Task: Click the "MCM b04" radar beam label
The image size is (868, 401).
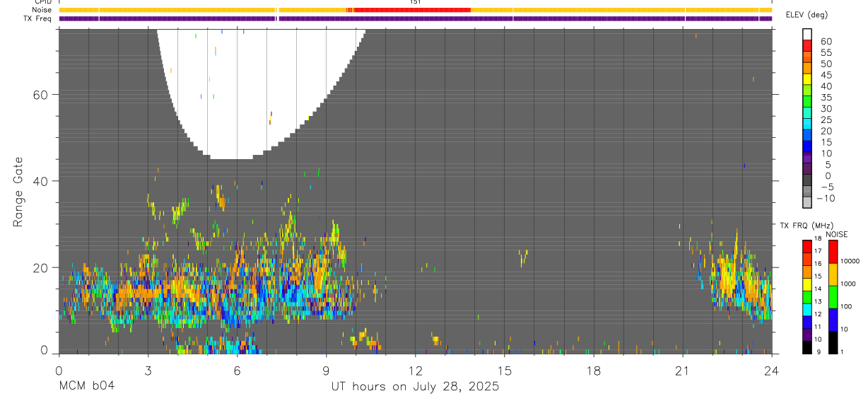Action: click(86, 386)
